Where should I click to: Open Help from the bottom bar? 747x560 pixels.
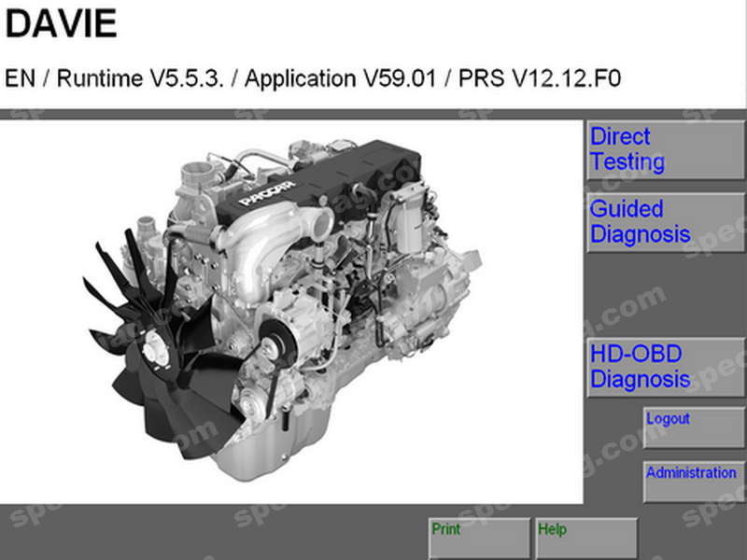(x=586, y=539)
